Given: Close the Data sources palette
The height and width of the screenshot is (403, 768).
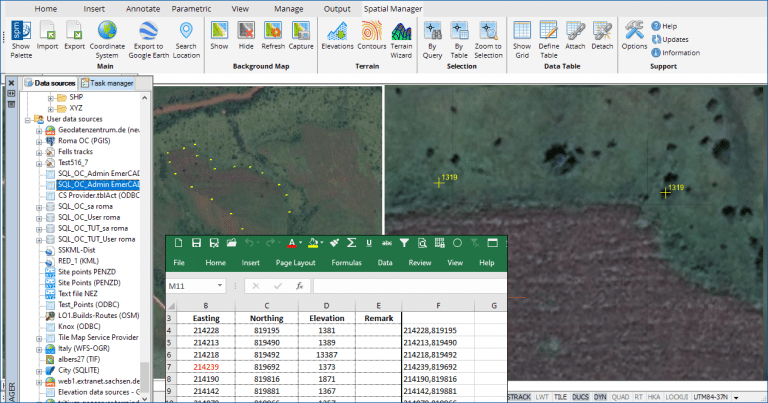Looking at the screenshot, I should (x=11, y=83).
